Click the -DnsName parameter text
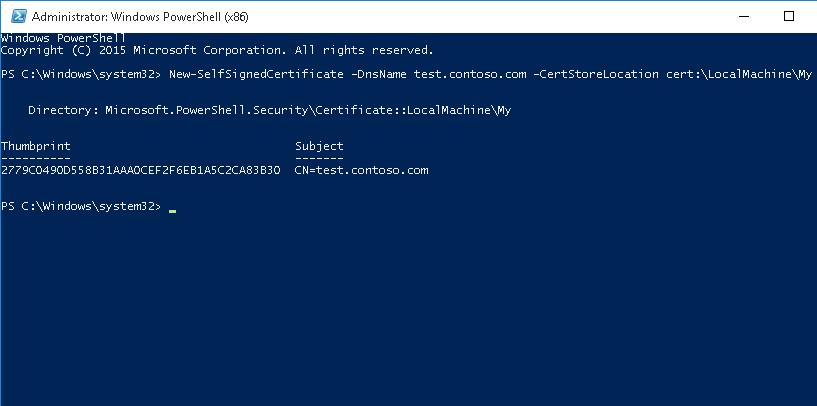Image resolution: width=817 pixels, height=406 pixels. (379, 74)
